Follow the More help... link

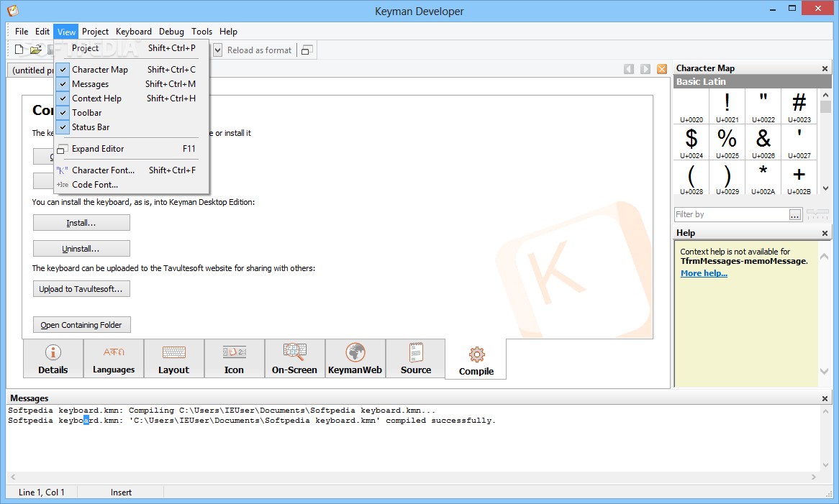(x=704, y=273)
